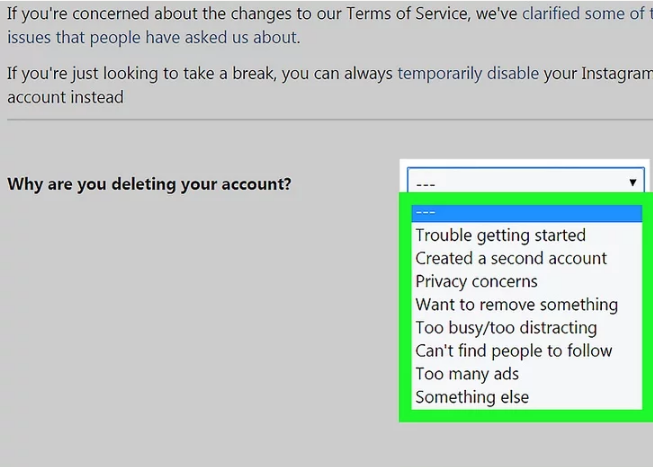Select 'Too busy/too distracting' reason
653x467 pixels.
[x=506, y=327]
